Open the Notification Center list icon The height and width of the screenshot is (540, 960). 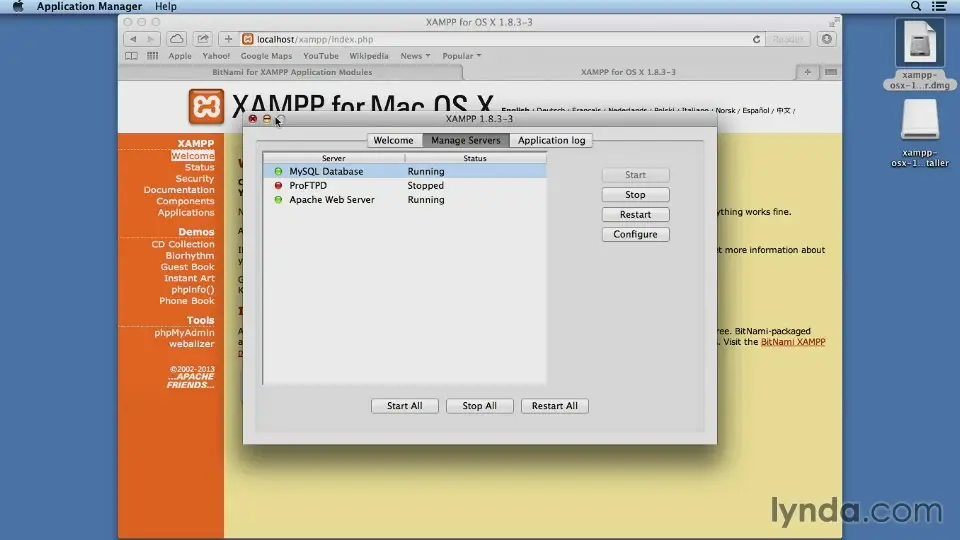tap(939, 6)
